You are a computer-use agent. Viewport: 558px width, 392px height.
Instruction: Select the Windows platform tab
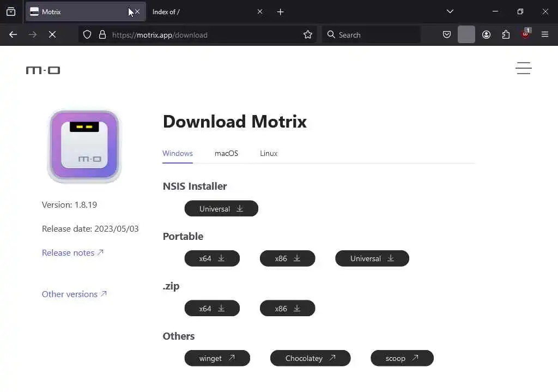pyautogui.click(x=178, y=153)
